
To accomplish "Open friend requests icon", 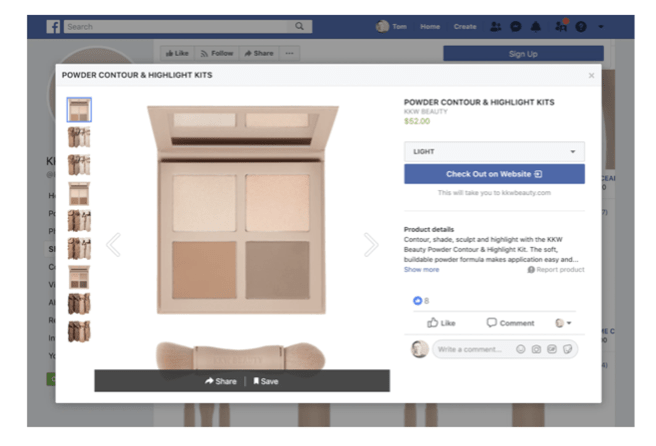I will tap(495, 26).
